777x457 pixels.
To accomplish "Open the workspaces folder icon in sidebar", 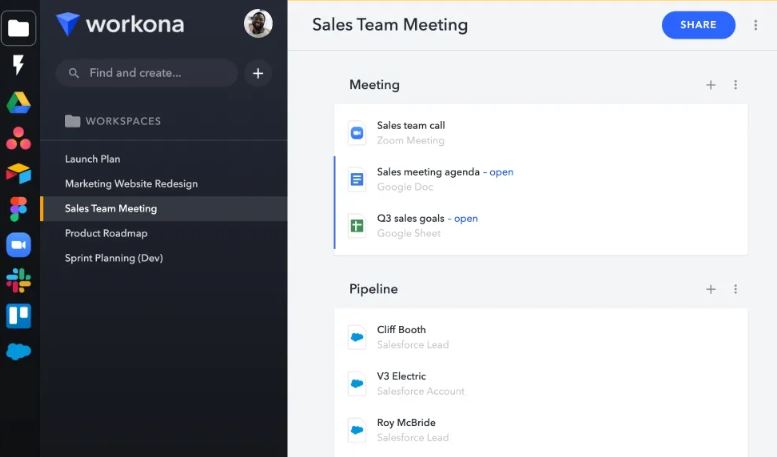I will pyautogui.click(x=18, y=28).
